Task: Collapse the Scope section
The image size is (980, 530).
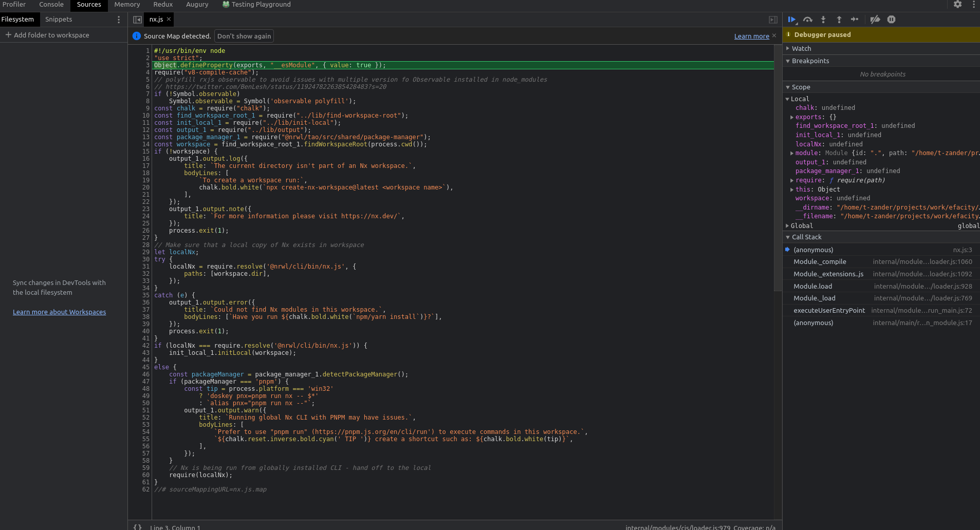Action: pyautogui.click(x=881, y=87)
